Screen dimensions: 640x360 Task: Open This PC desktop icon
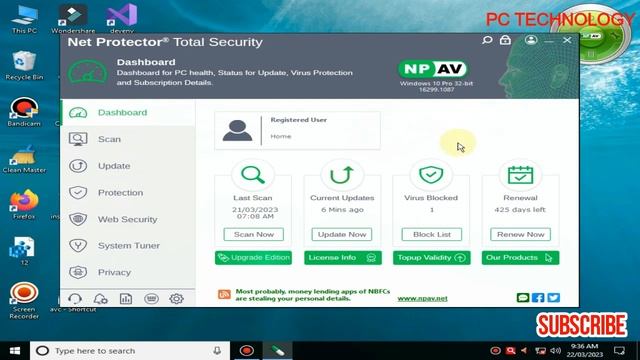click(x=24, y=19)
